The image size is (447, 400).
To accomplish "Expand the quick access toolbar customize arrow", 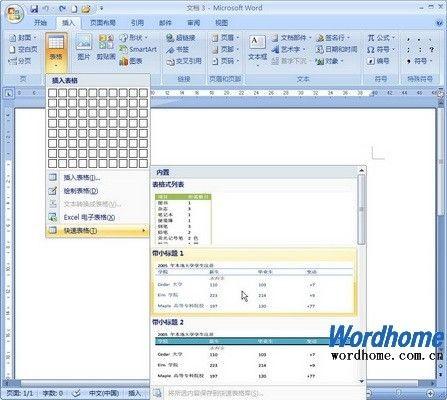I will coord(102,9).
